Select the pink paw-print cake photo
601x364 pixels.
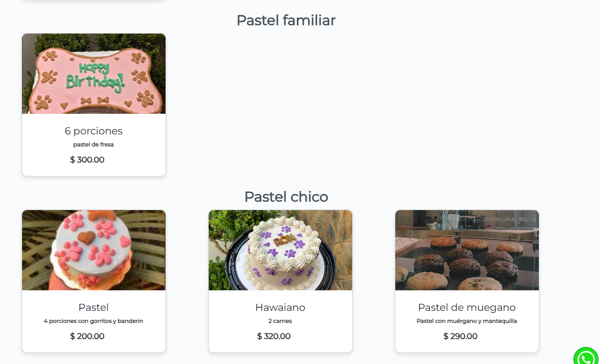[94, 250]
